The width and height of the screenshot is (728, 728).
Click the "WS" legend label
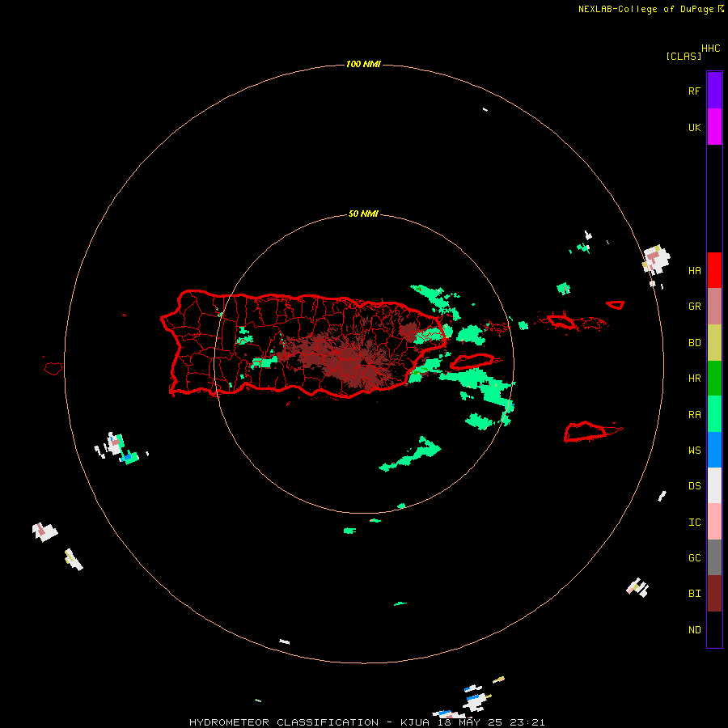tap(694, 450)
